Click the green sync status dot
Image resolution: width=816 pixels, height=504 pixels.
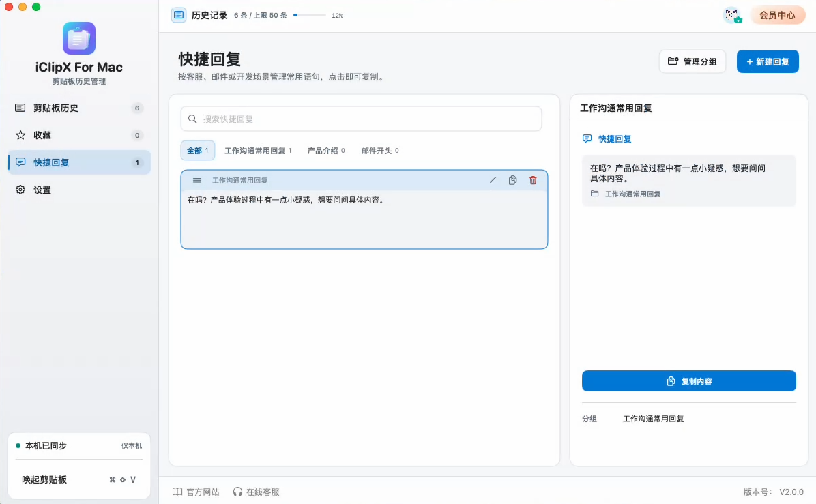pos(18,446)
